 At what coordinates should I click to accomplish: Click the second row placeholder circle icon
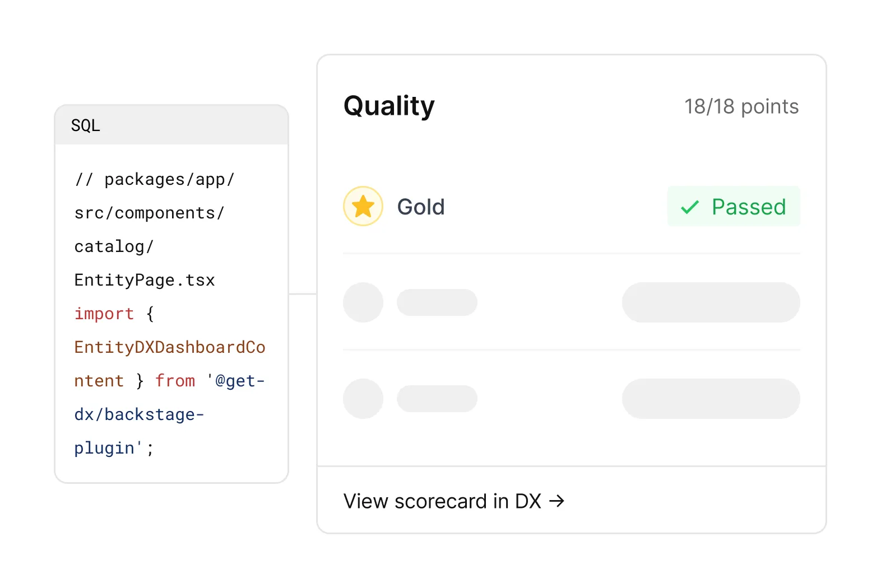(363, 302)
